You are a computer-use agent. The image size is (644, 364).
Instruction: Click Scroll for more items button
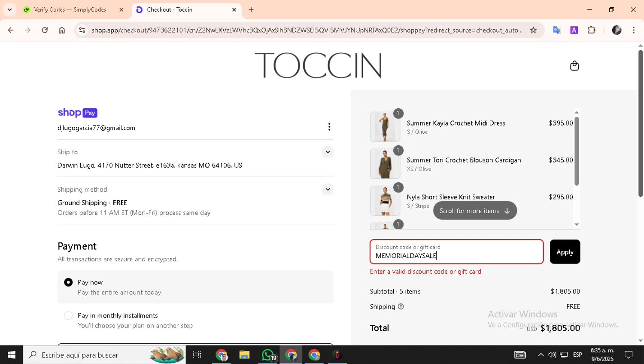tap(475, 211)
